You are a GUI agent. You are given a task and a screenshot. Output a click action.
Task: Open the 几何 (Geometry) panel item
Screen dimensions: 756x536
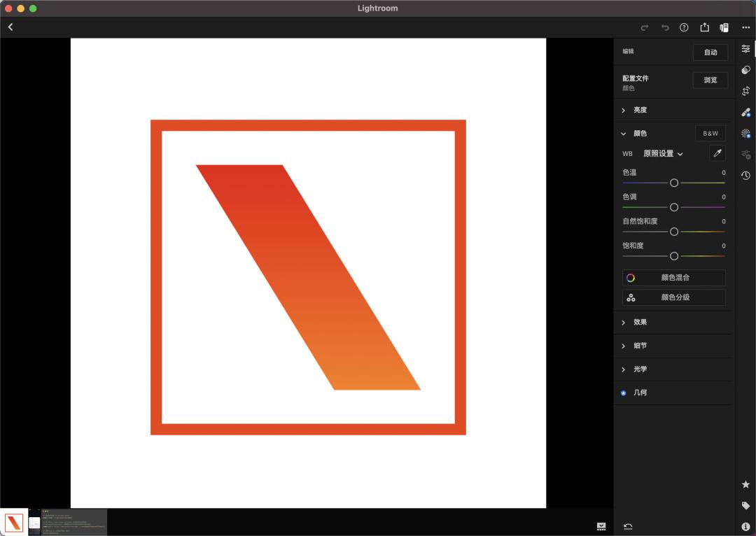click(640, 393)
